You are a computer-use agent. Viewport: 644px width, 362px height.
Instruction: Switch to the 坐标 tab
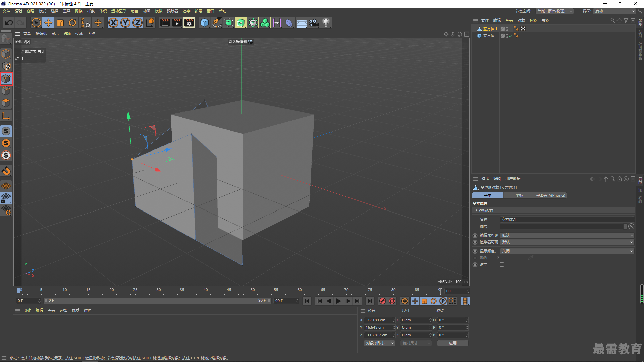pos(519,195)
